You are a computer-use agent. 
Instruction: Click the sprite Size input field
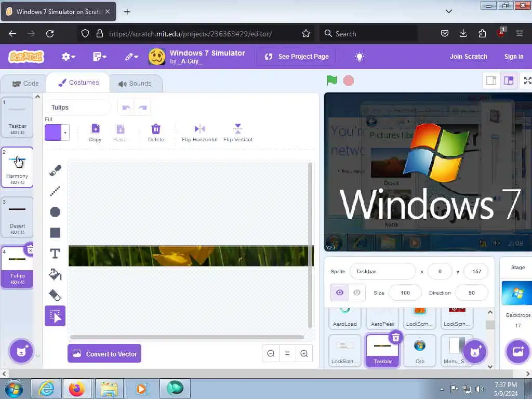click(x=405, y=292)
